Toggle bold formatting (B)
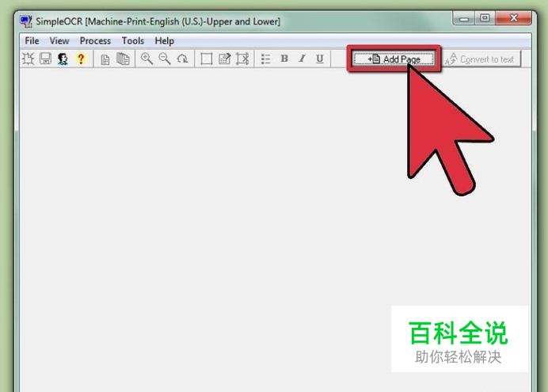Image resolution: width=548 pixels, height=392 pixels. click(284, 59)
